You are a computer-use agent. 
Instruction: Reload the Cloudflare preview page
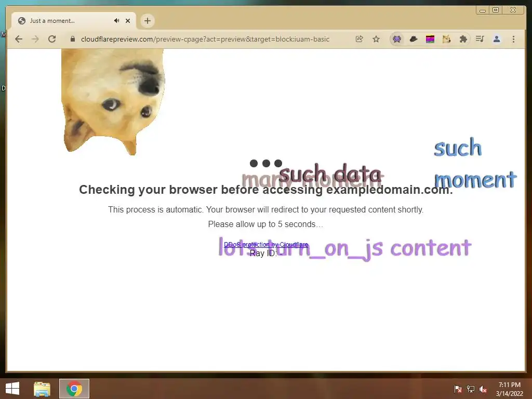pyautogui.click(x=52, y=39)
